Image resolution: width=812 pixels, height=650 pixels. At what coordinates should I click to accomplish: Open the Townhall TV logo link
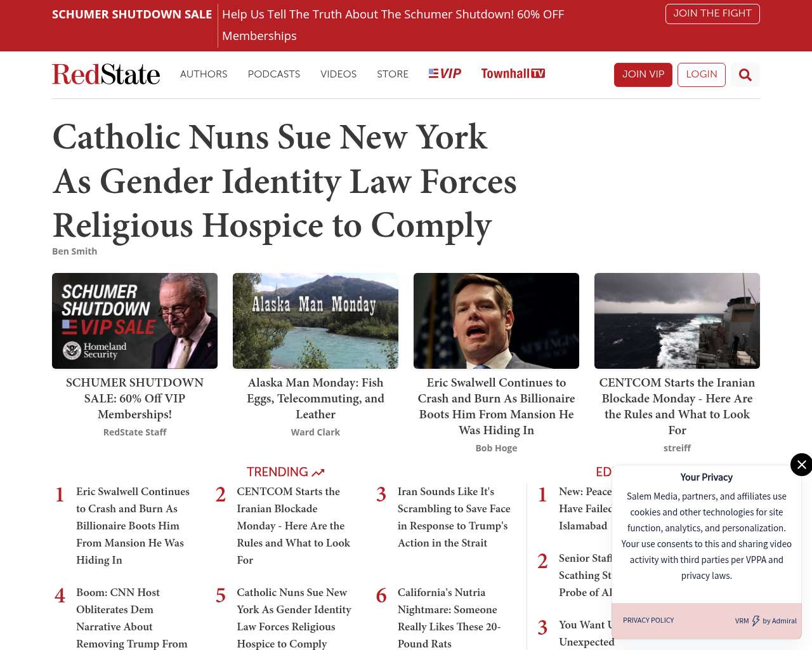513,74
